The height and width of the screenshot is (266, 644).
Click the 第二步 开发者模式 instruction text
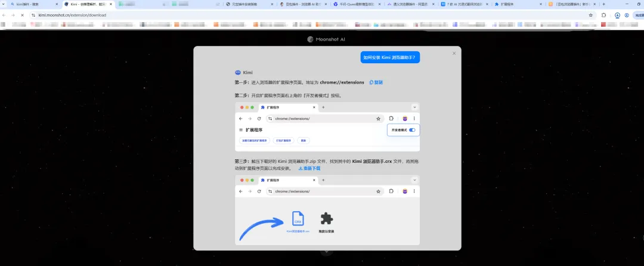point(289,95)
